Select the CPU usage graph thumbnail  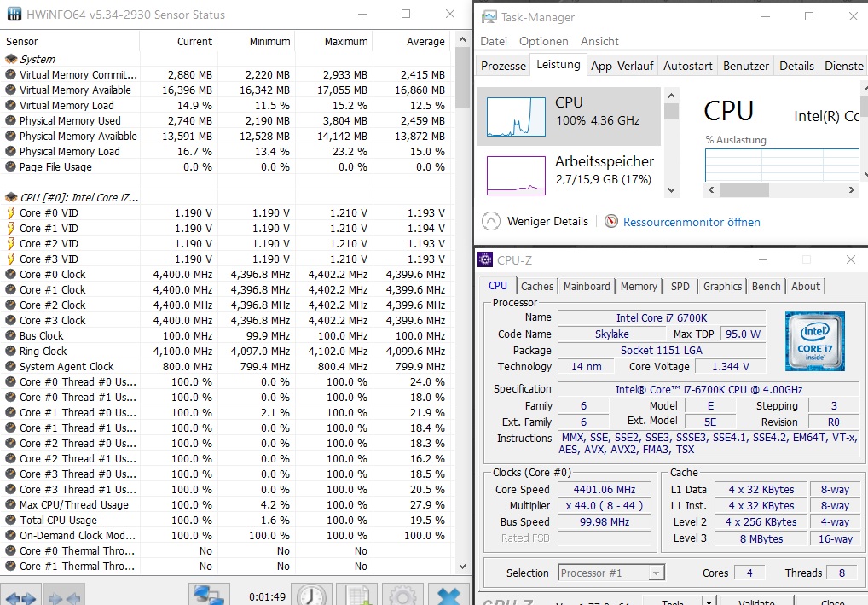[x=516, y=117]
